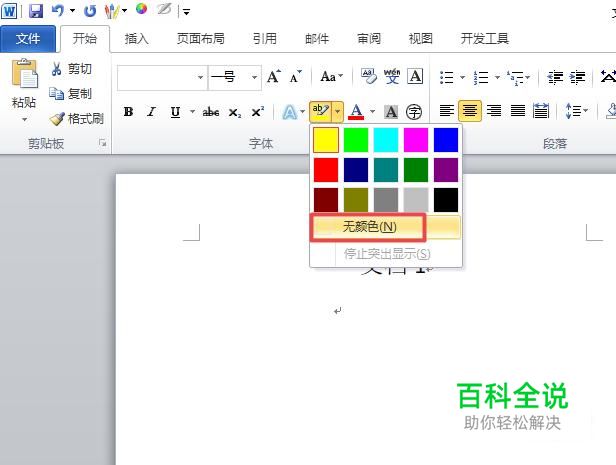
Task: Click the Redo icon in quick access toolbar
Action: tap(90, 11)
